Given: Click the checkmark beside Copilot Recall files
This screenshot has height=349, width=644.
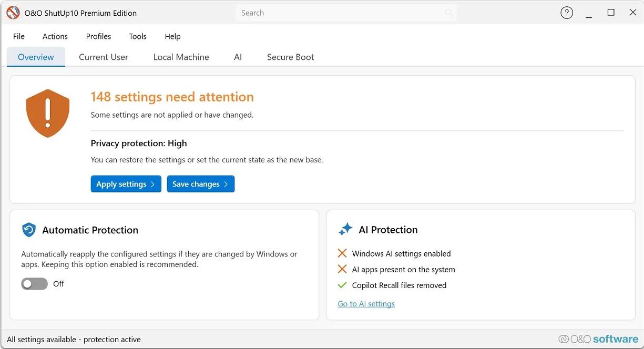Looking at the screenshot, I should [342, 285].
